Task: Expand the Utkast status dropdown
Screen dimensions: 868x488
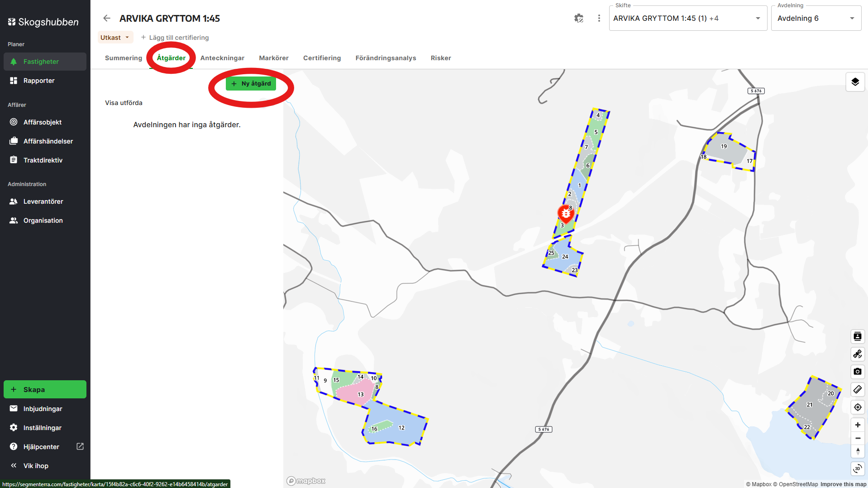Action: pyautogui.click(x=115, y=38)
